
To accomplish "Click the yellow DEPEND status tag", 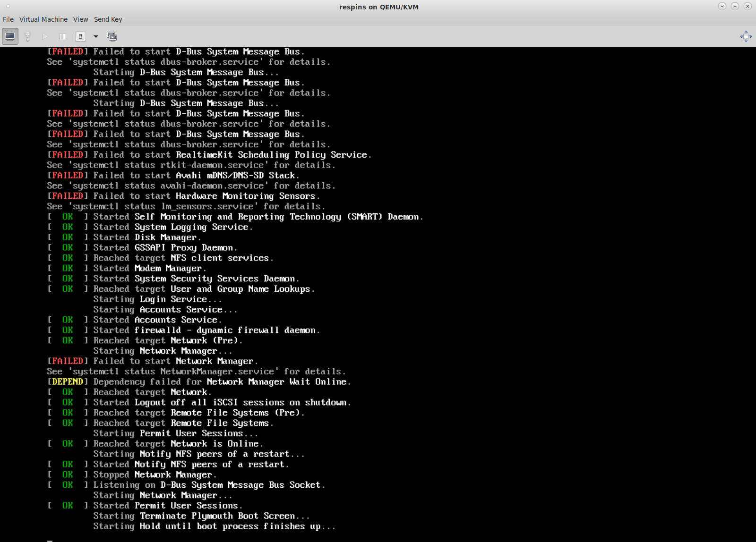I will click(68, 382).
